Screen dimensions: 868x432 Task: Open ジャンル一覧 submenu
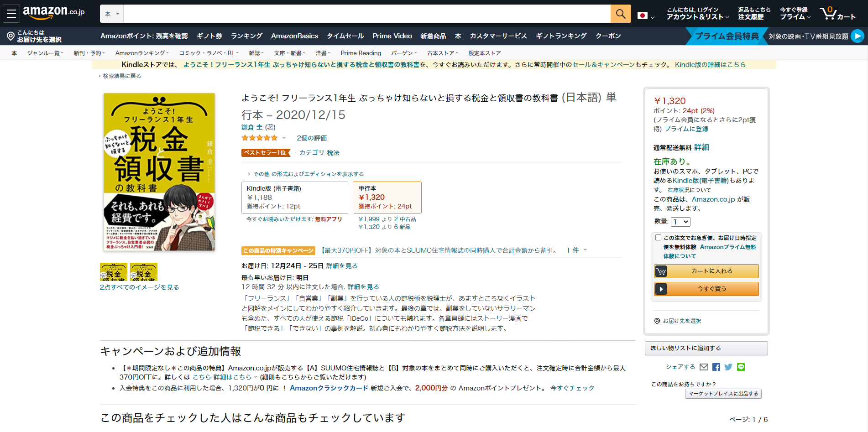(x=45, y=53)
